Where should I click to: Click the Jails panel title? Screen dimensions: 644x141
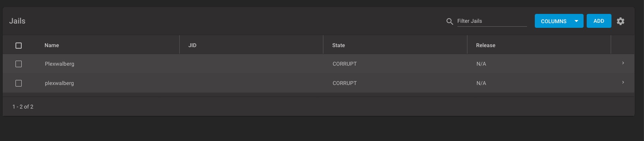[x=17, y=21]
